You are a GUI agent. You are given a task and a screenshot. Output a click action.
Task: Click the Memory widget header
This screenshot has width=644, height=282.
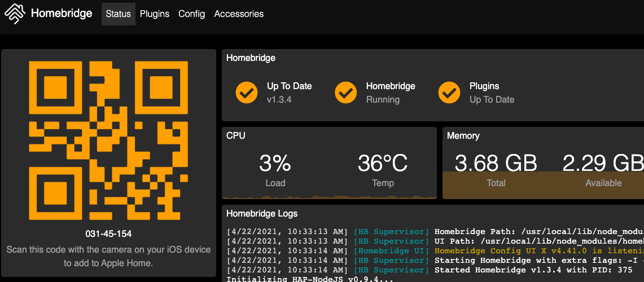tap(463, 136)
